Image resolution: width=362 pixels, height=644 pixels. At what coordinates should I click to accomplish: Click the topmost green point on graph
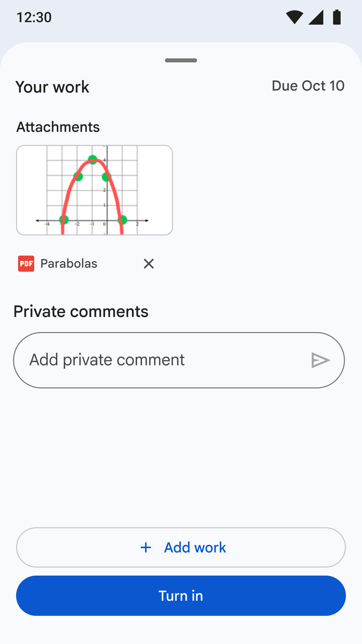click(x=93, y=159)
